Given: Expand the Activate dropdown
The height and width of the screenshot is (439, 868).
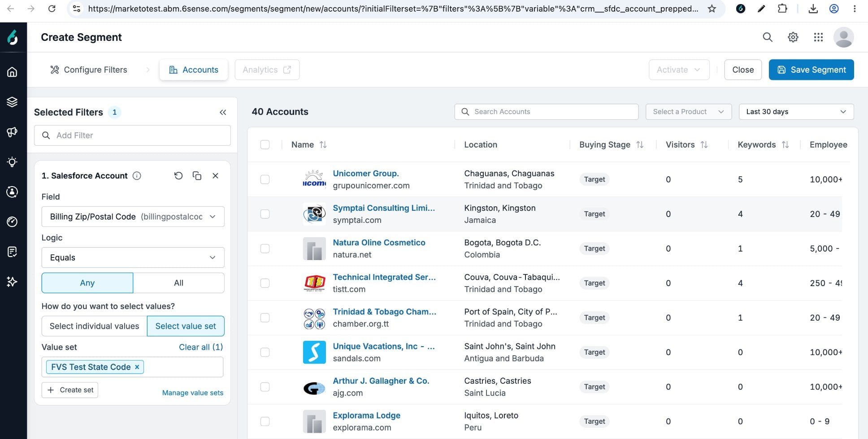Looking at the screenshot, I should click(679, 70).
